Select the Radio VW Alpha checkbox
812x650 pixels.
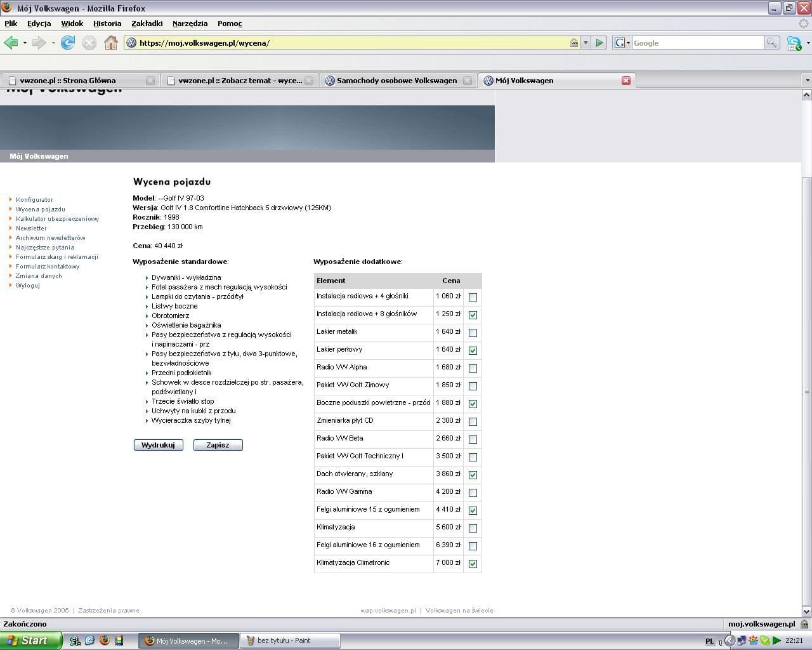pos(473,368)
